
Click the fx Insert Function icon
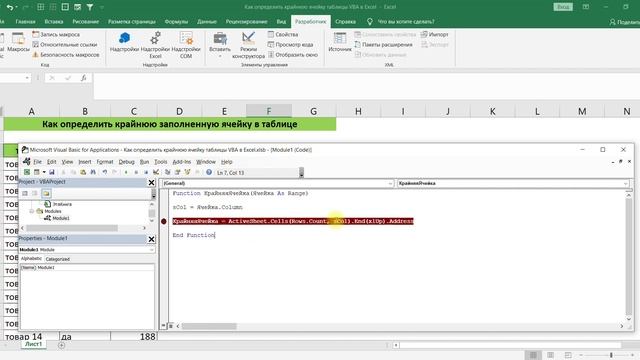tap(84, 78)
